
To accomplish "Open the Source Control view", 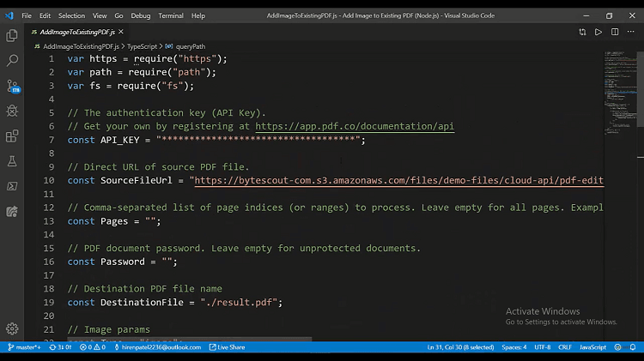I will [x=12, y=86].
